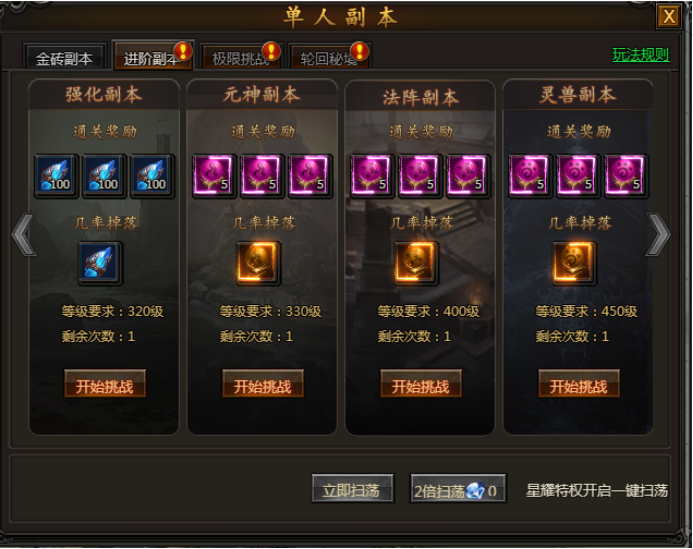Click 开始挑战 under 灵兽副本
693x549 pixels.
pos(579,384)
